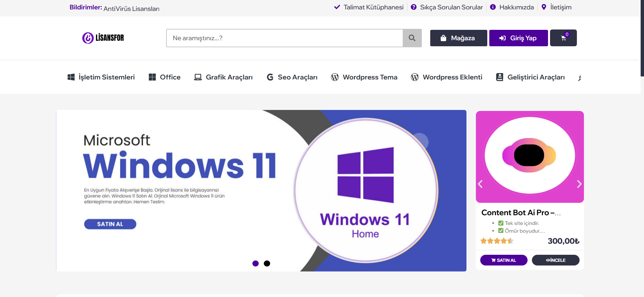The height and width of the screenshot is (297, 644).
Task: Open İşletim Sistemleri menu
Action: [101, 77]
